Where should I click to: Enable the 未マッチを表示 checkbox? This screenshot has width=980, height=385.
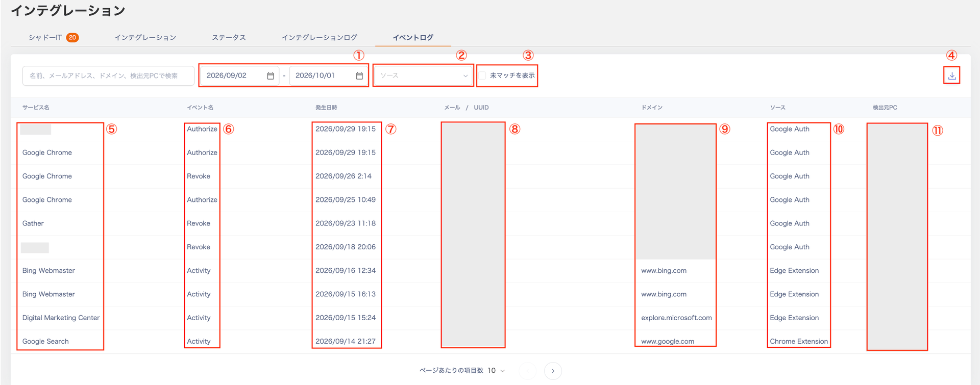482,75
